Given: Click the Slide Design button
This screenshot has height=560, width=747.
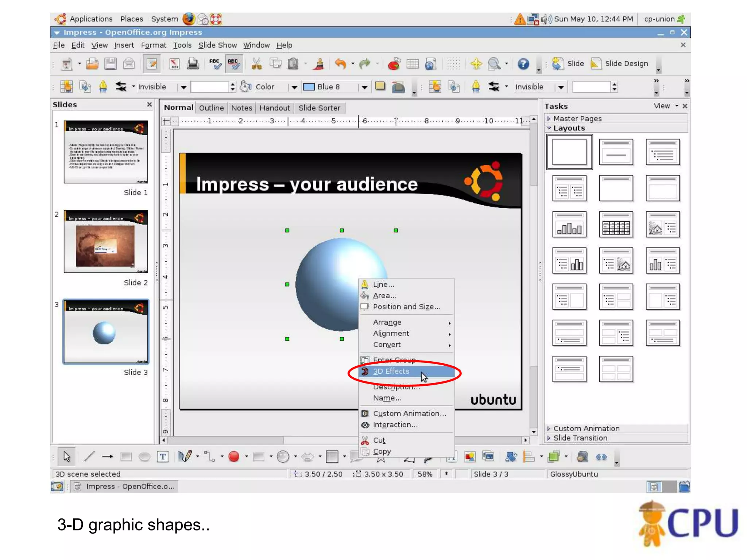Looking at the screenshot, I should (x=619, y=64).
